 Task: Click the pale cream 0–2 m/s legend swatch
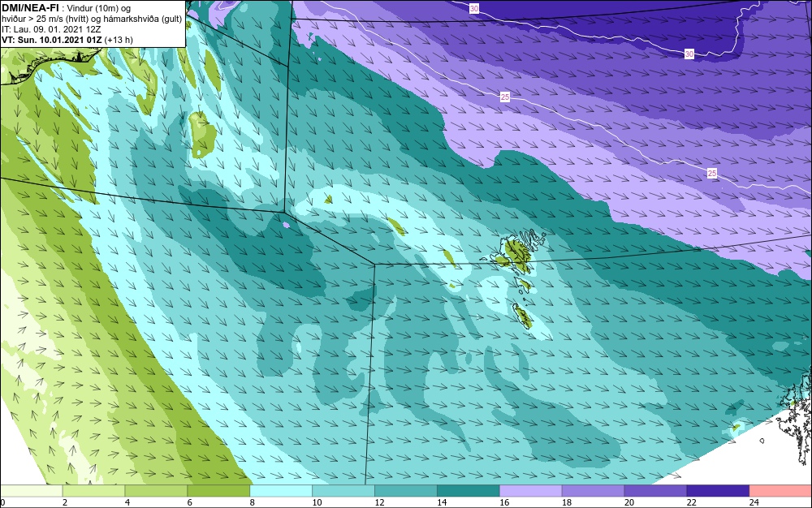31,491
